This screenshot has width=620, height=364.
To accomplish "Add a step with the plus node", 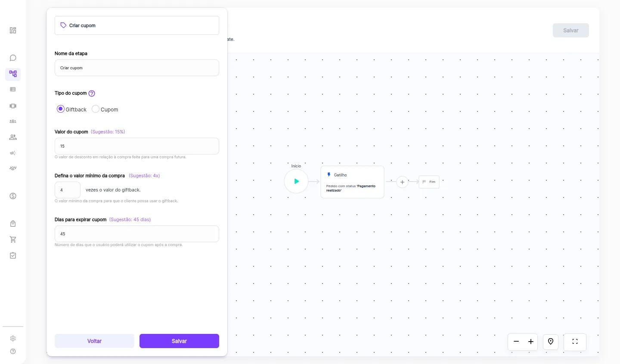I will [402, 182].
